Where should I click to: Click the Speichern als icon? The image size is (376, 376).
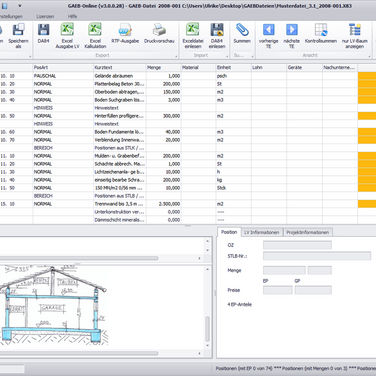[x=18, y=36]
